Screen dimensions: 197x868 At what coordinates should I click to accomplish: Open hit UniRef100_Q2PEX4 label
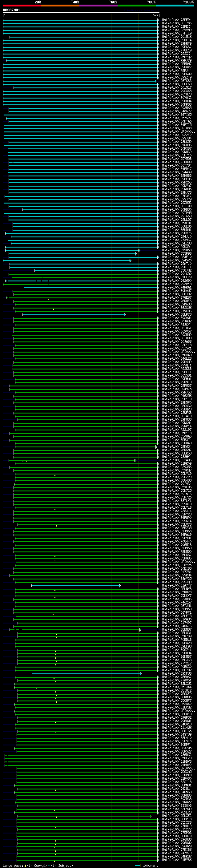177,26
